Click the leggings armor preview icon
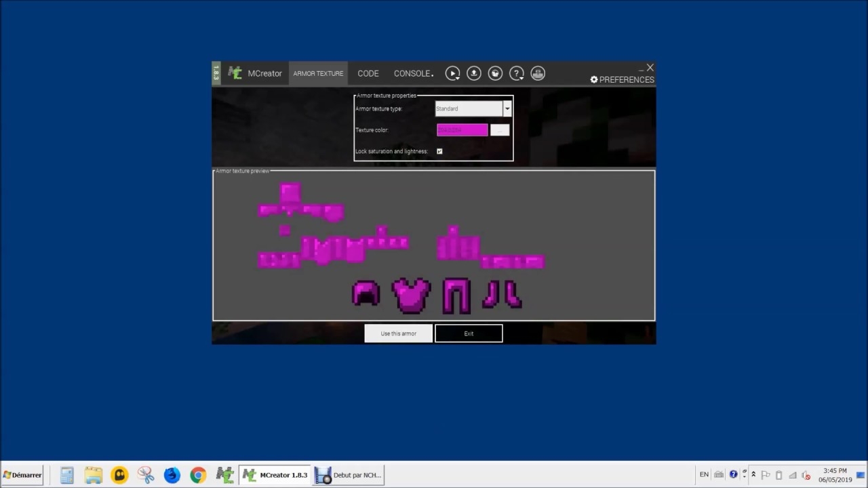868x488 pixels. click(x=456, y=296)
